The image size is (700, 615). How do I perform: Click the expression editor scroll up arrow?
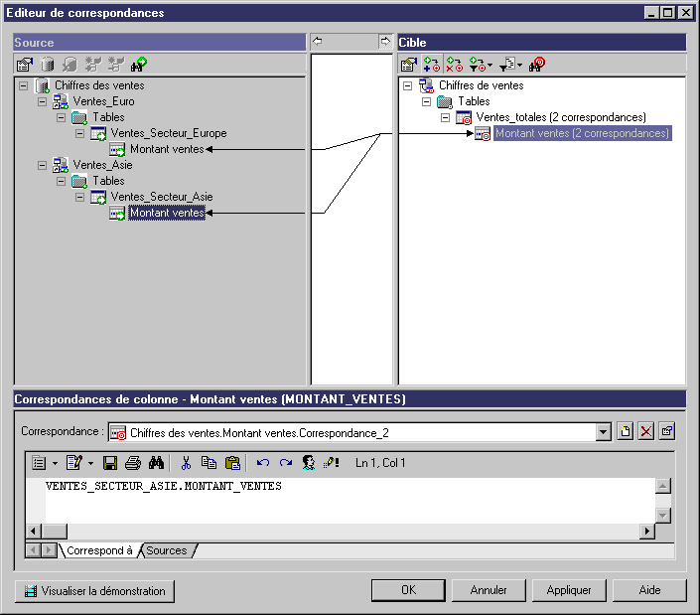(x=663, y=486)
